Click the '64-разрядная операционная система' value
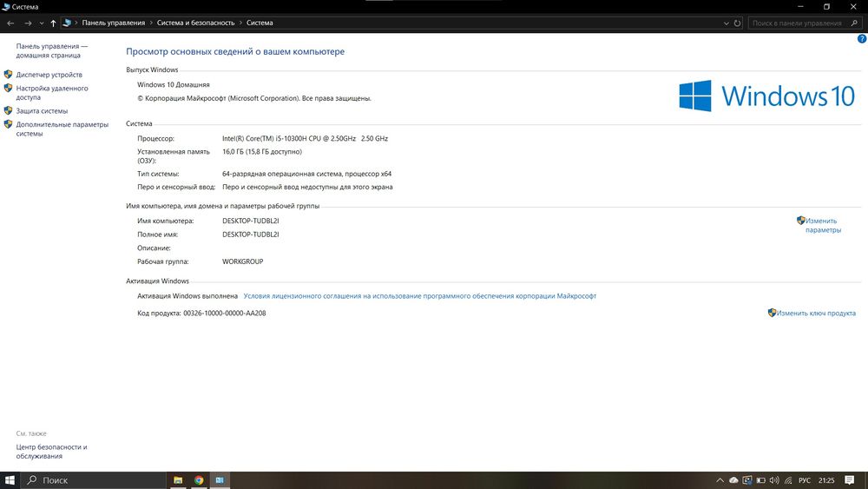Viewport: 868px width, 489px height. tap(306, 174)
